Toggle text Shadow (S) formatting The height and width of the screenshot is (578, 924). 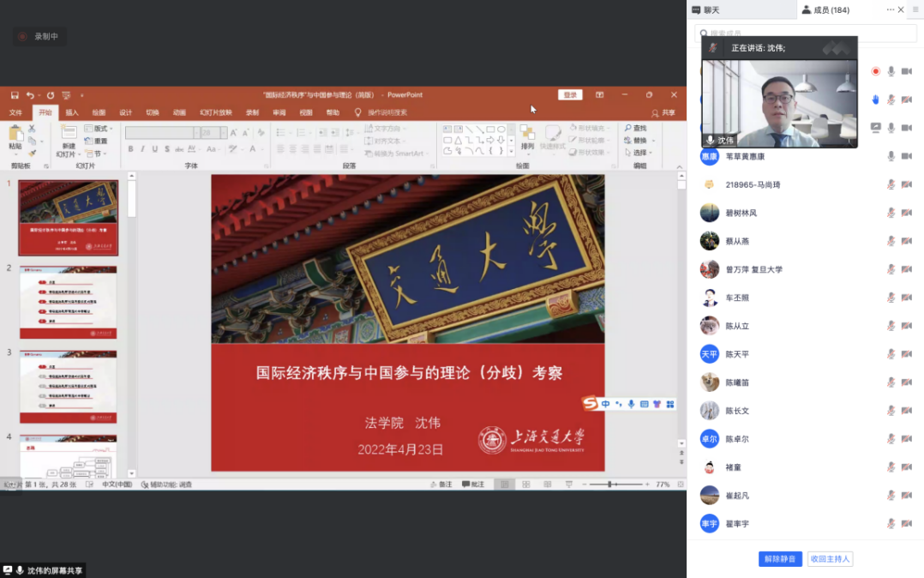pos(167,149)
